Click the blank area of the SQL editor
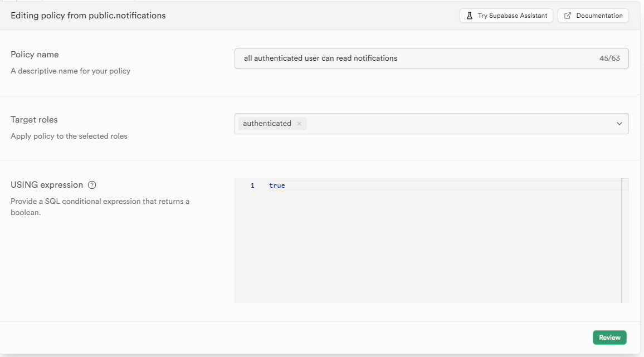Image resolution: width=644 pixels, height=357 pixels. pyautogui.click(x=429, y=251)
